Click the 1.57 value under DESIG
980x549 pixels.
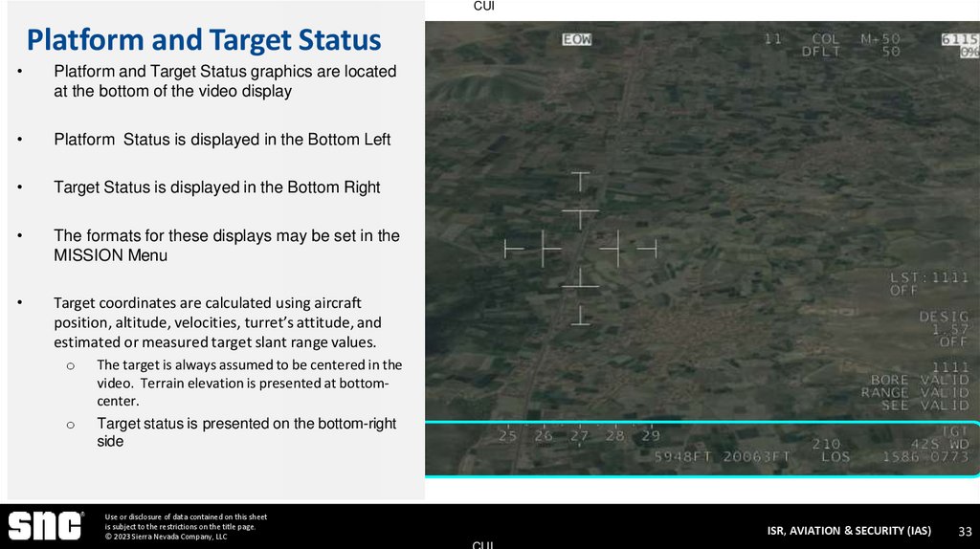point(950,329)
